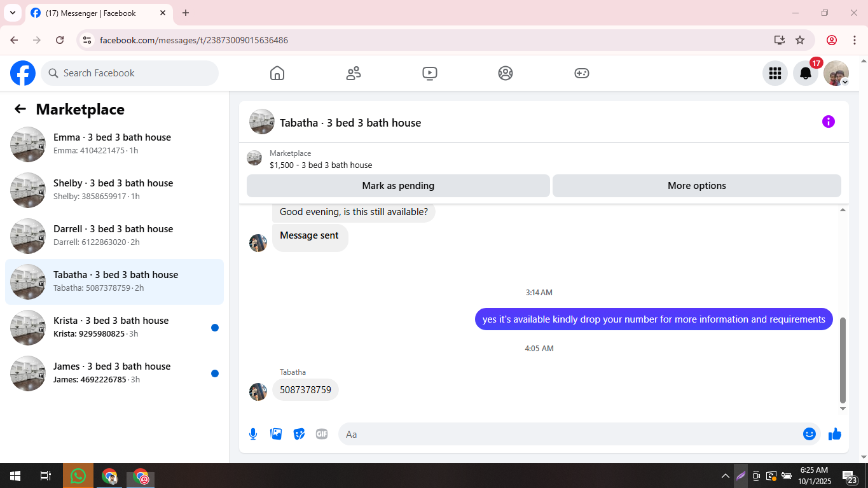Select the Messenger | Facebook browser tab
Screen dimensions: 868x488
pos(99,13)
